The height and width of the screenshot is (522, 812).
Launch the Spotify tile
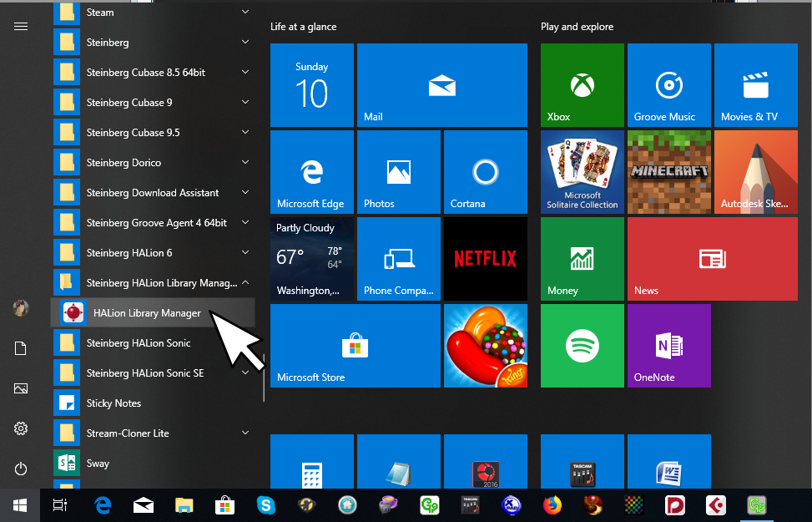pos(582,346)
